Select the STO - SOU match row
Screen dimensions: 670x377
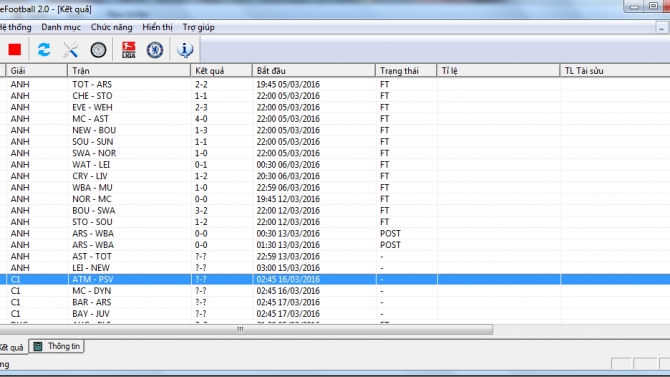click(335, 222)
